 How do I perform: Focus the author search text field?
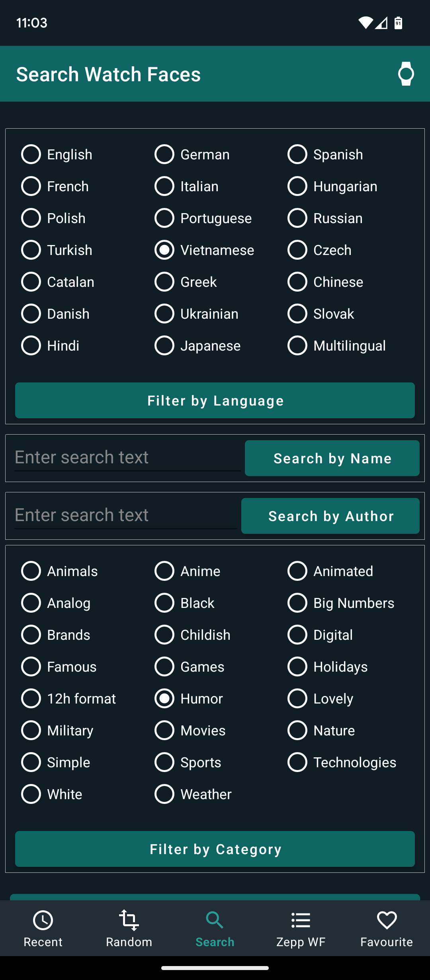(x=126, y=515)
